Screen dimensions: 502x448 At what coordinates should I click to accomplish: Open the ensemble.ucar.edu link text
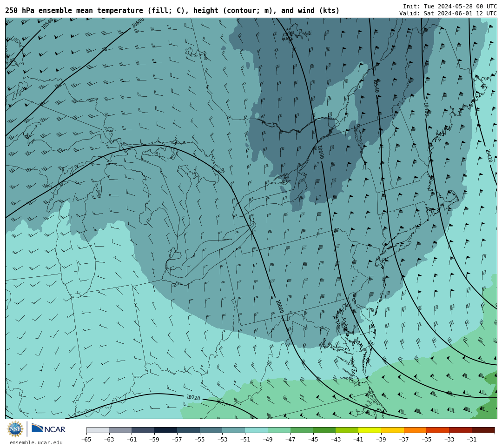[36, 442]
